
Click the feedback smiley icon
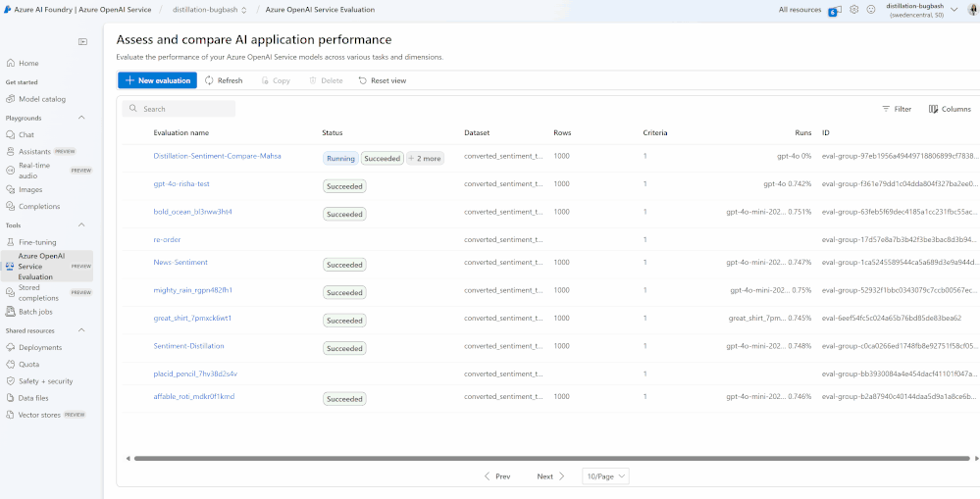click(x=870, y=10)
